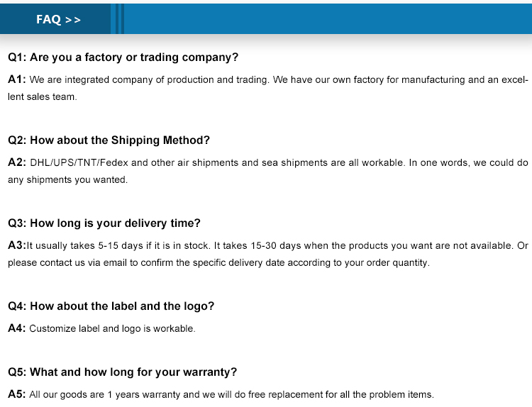Screen dimensions: 532x407
Task: Click the A5 answer label
Action: (x=16, y=394)
